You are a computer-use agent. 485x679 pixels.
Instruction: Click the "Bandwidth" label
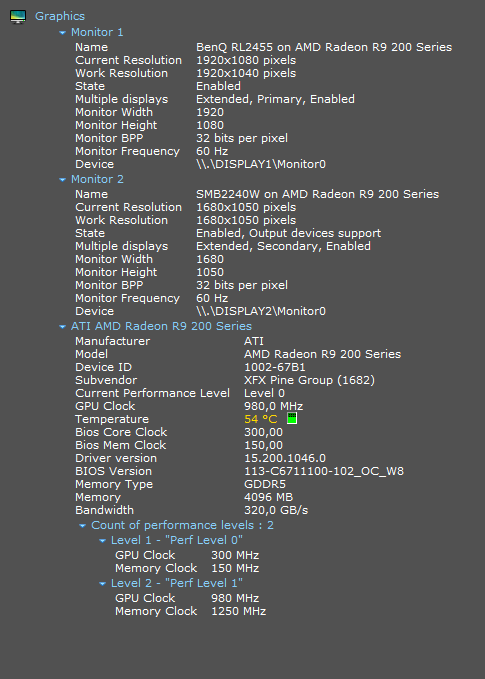tap(104, 510)
